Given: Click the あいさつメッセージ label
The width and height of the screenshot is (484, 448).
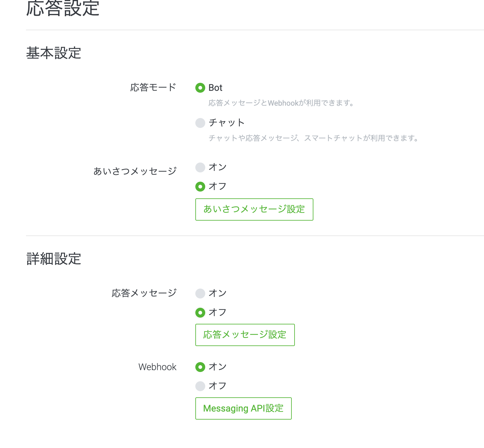Looking at the screenshot, I should tap(135, 170).
